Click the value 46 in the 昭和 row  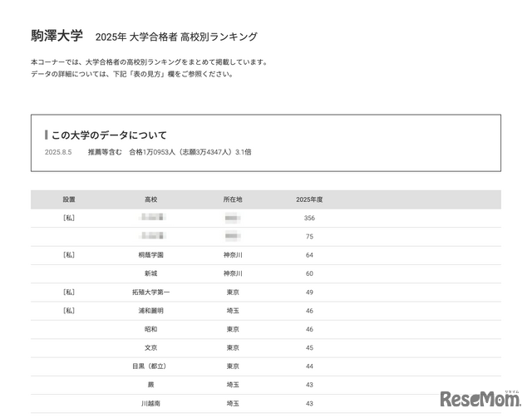click(x=309, y=329)
